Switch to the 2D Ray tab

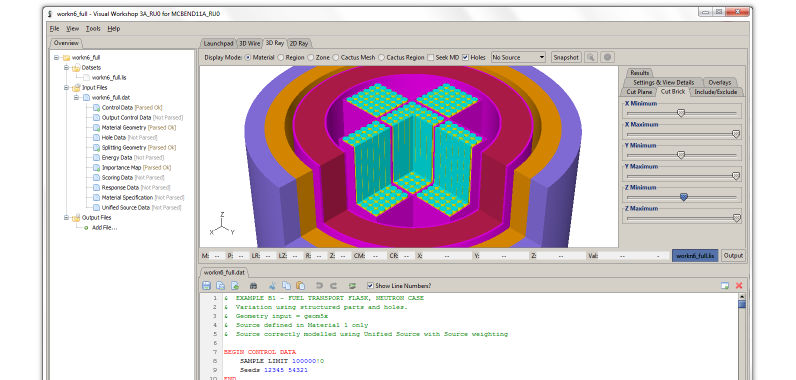coord(300,44)
